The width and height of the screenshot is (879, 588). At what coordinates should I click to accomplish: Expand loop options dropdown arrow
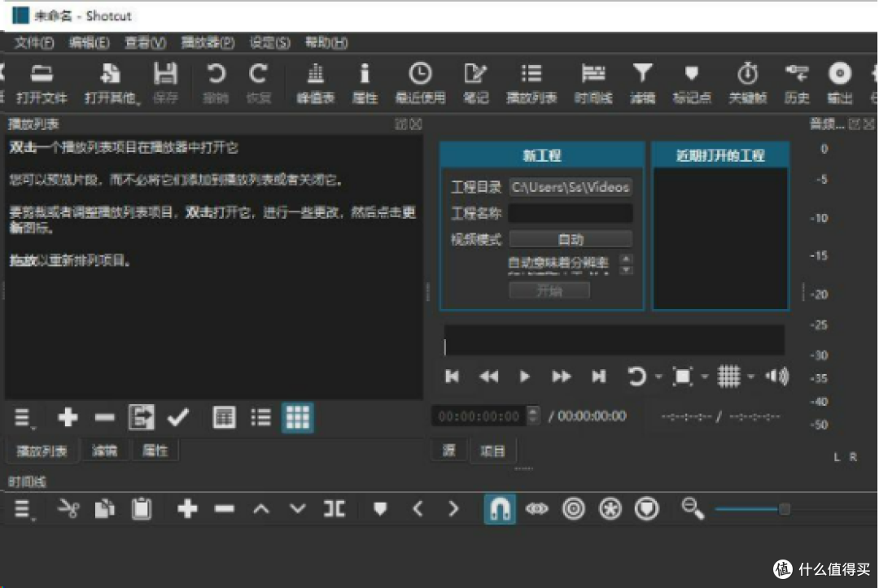click(658, 377)
